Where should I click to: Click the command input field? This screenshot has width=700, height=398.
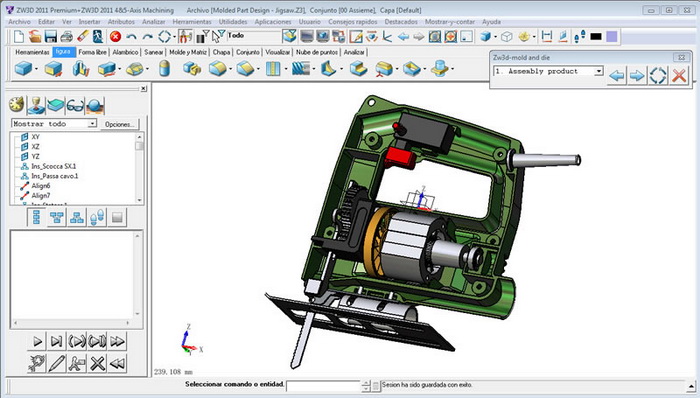pyautogui.click(x=323, y=386)
